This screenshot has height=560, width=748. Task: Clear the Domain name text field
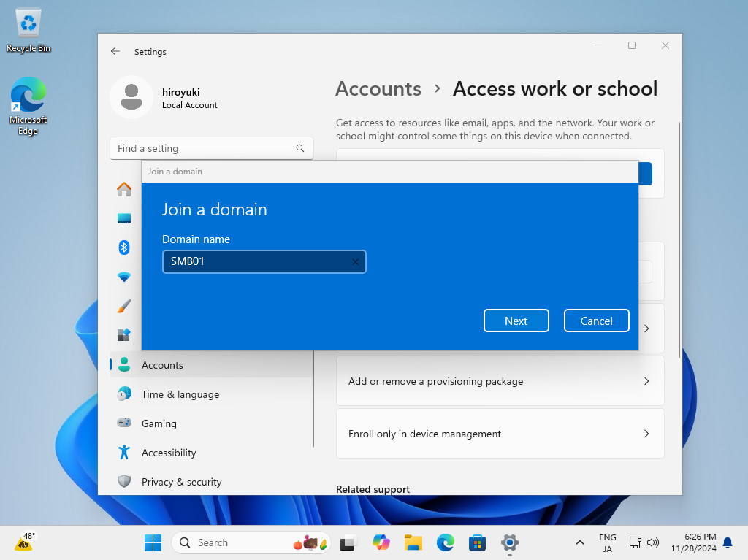coord(355,262)
